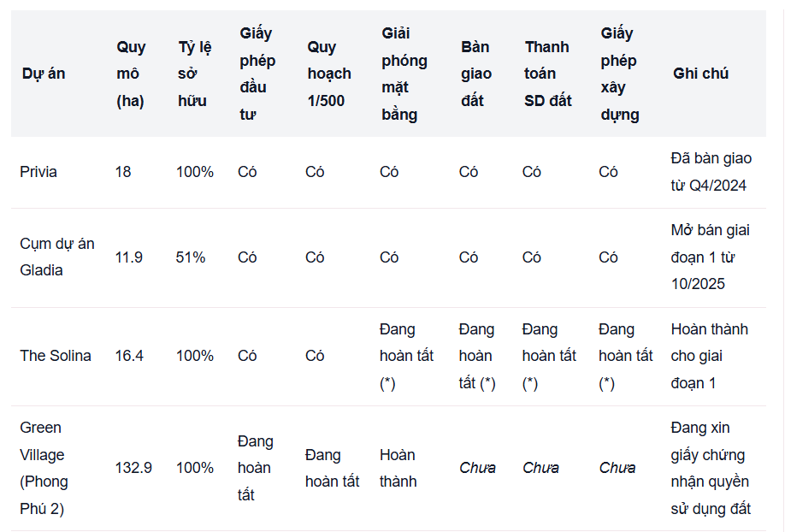Select the 132.9 hectare scale value
Screen dimensions: 785x532
133,468
